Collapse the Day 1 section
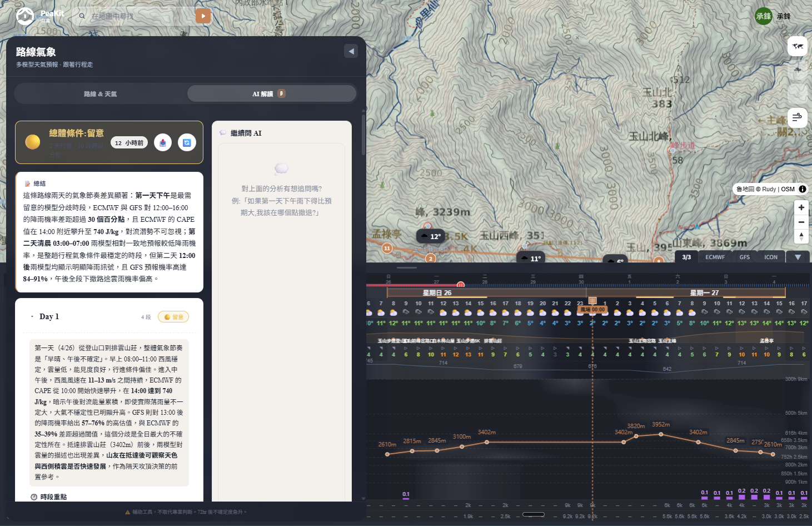Viewport: 812px width, 526px height. [32, 316]
